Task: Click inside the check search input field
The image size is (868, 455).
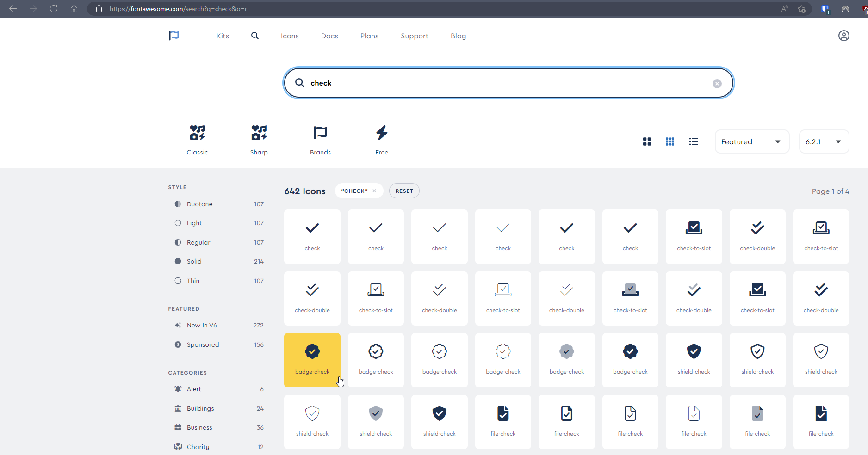Action: coord(509,83)
